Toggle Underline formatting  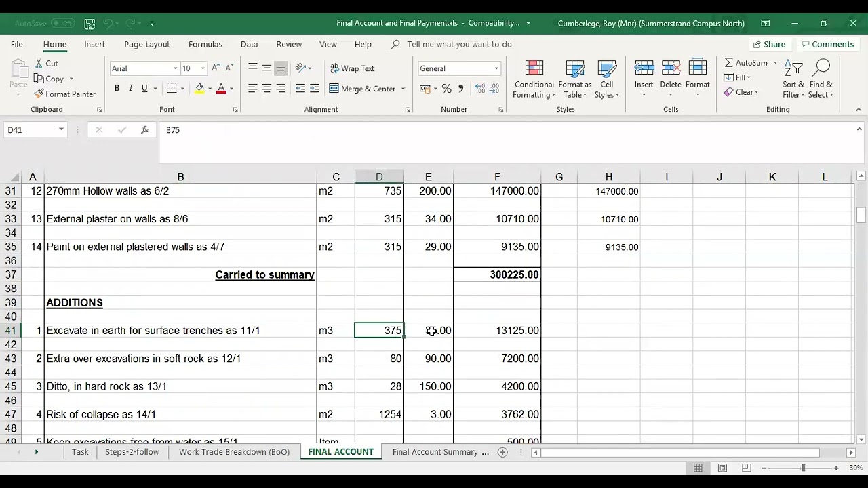coord(144,89)
